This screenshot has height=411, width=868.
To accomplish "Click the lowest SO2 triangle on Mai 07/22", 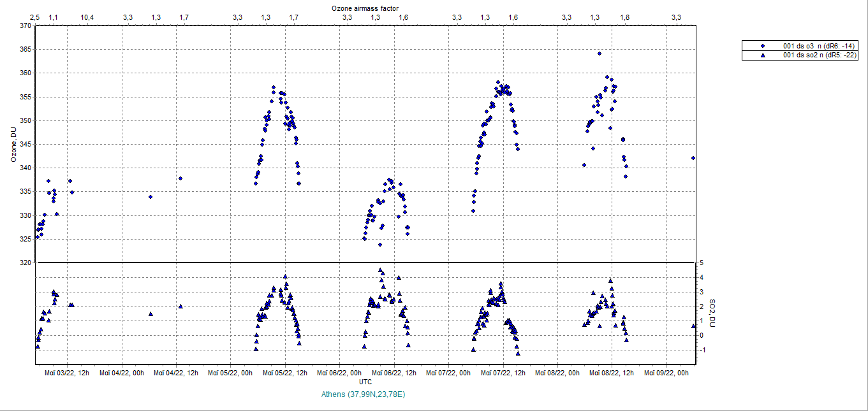I will 519,353.
